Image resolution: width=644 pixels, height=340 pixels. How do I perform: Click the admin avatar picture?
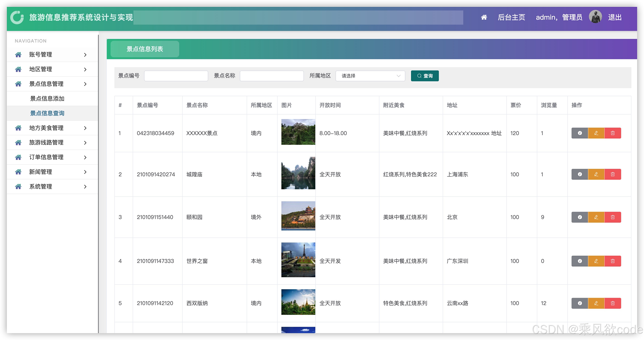[x=595, y=17]
